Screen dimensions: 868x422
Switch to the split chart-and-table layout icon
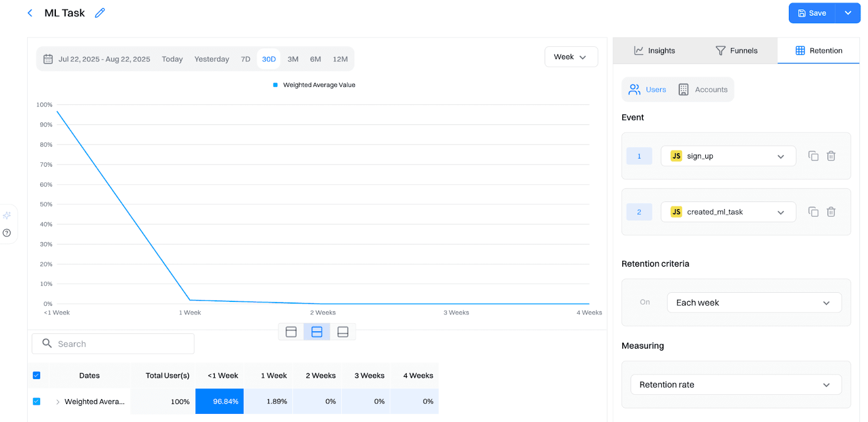pyautogui.click(x=317, y=332)
